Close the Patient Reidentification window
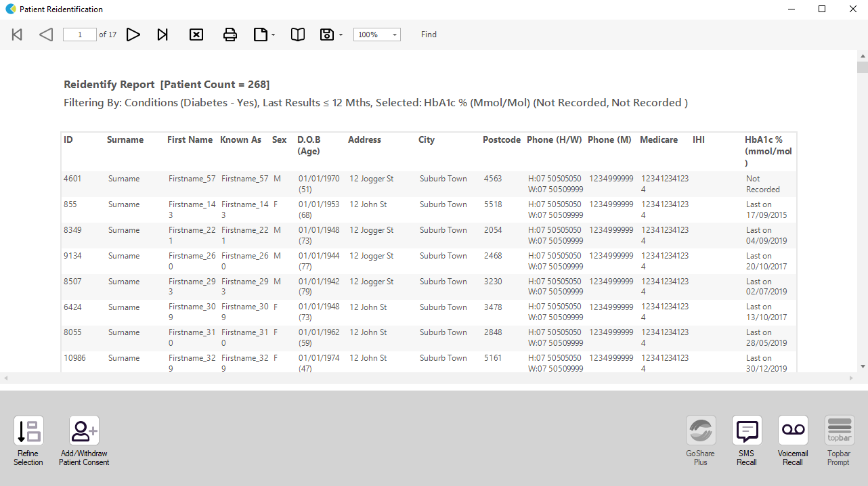 [853, 9]
